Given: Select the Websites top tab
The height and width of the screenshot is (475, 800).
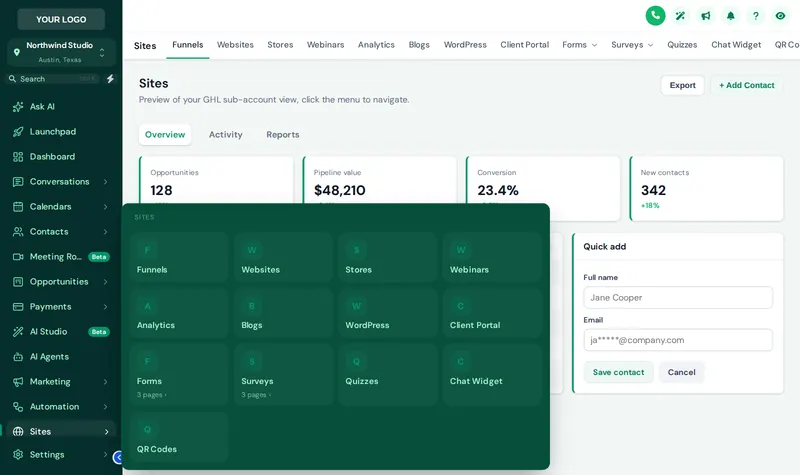Looking at the screenshot, I should pyautogui.click(x=235, y=45).
